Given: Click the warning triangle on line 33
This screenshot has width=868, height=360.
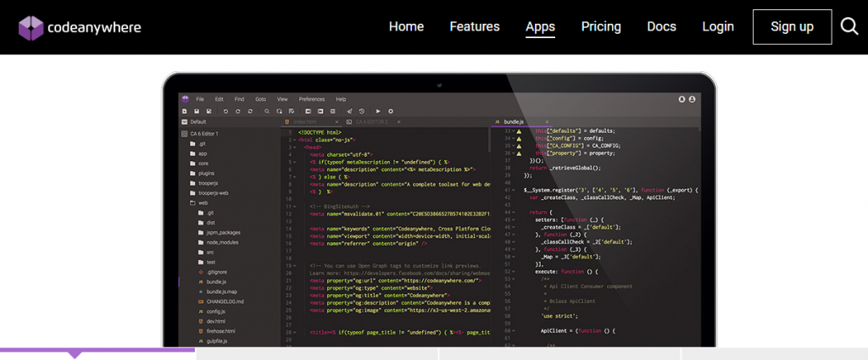Looking at the screenshot, I should click(x=519, y=131).
